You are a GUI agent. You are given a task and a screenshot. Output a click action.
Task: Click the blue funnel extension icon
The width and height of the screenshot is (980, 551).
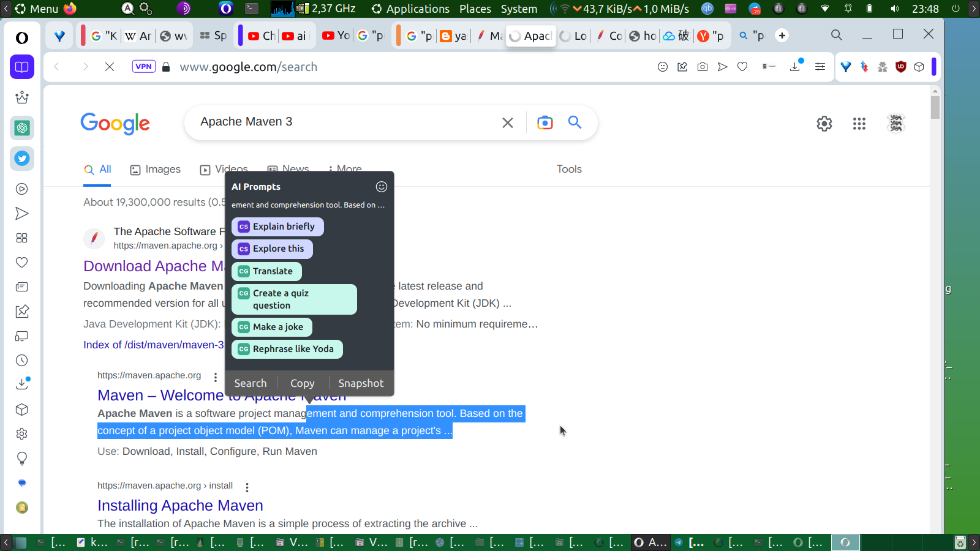846,67
